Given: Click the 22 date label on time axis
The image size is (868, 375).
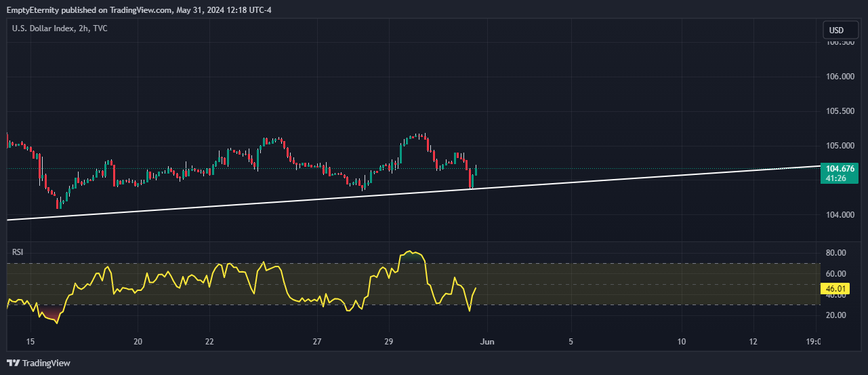Looking at the screenshot, I should point(209,341).
